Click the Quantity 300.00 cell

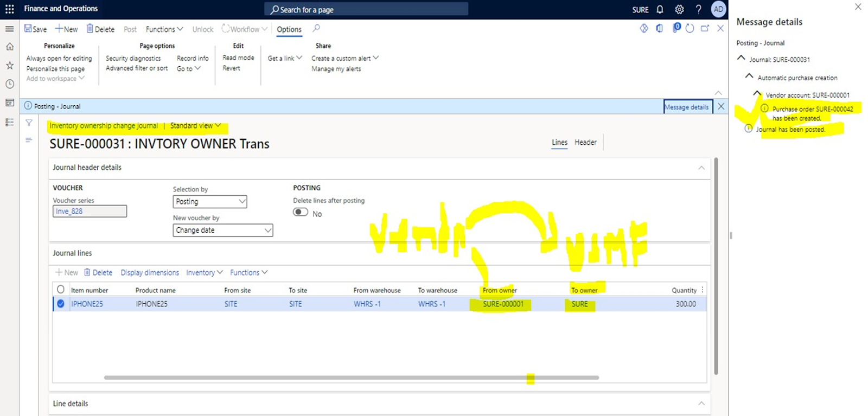point(686,304)
